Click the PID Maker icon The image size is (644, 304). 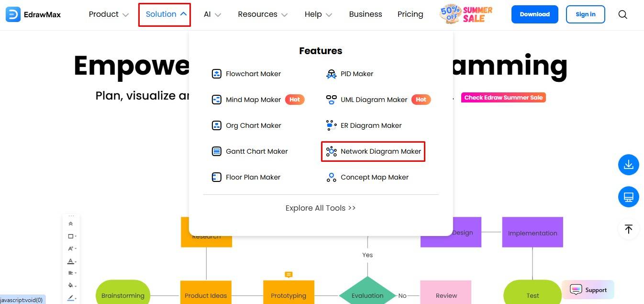pyautogui.click(x=331, y=74)
